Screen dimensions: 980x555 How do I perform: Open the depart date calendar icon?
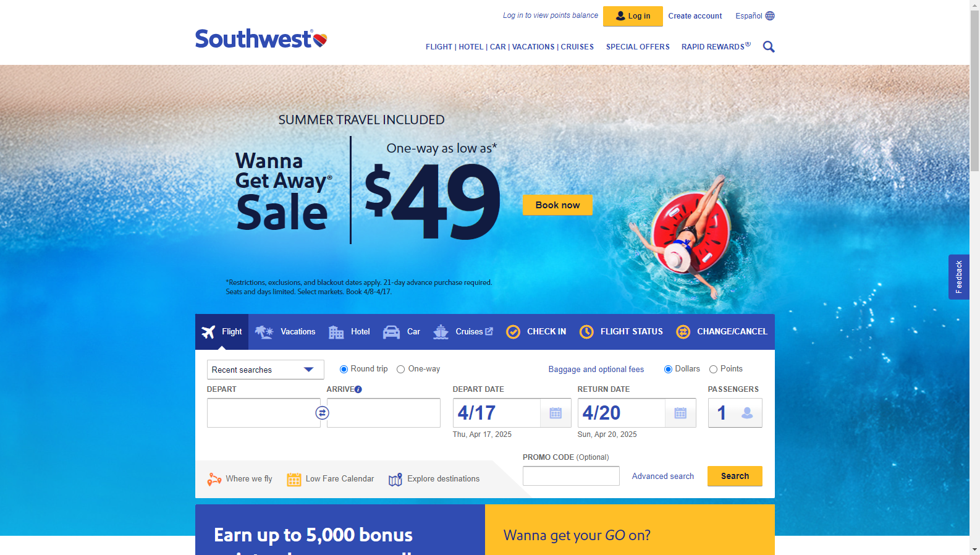coord(555,413)
